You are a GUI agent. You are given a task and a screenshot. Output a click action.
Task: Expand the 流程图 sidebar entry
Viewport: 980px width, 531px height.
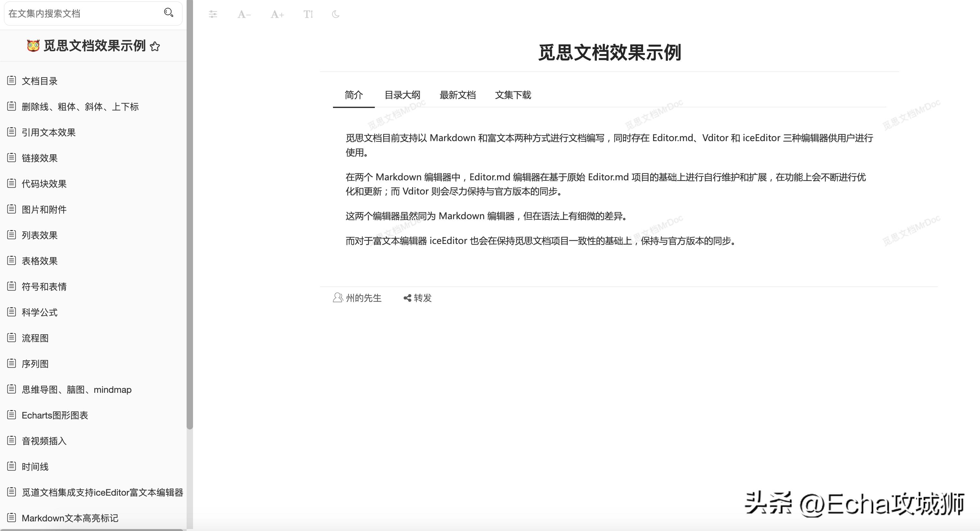click(x=35, y=338)
